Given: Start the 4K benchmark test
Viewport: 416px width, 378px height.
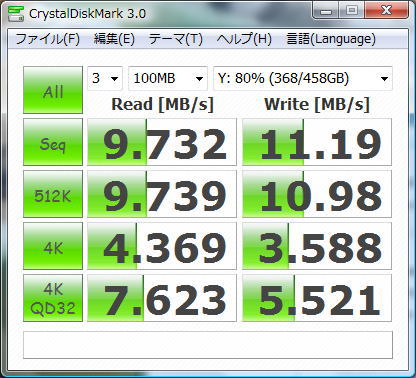Looking at the screenshot, I should pyautogui.click(x=53, y=246).
